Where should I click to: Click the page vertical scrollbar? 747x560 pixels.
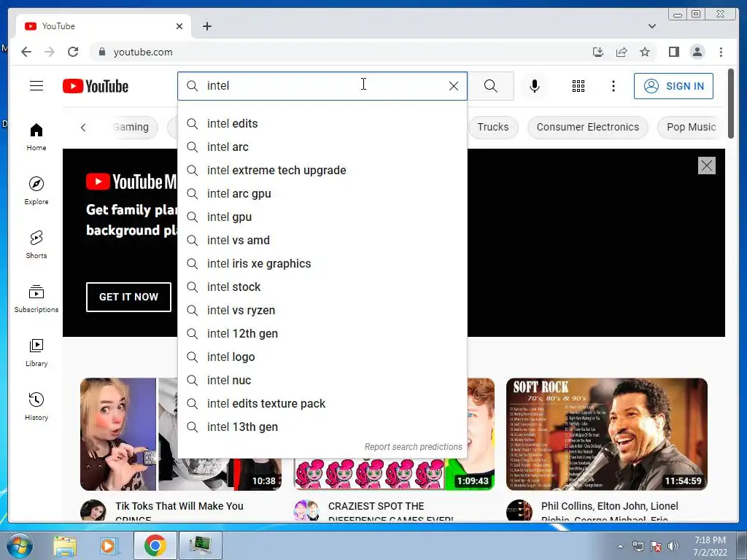(x=731, y=104)
